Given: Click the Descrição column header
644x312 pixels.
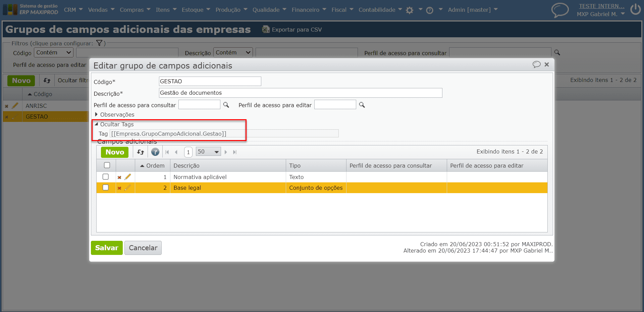Looking at the screenshot, I should click(228, 166).
